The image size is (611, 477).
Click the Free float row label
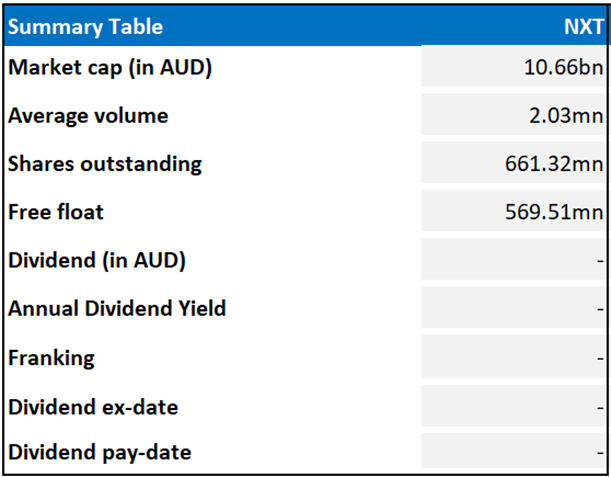(56, 212)
